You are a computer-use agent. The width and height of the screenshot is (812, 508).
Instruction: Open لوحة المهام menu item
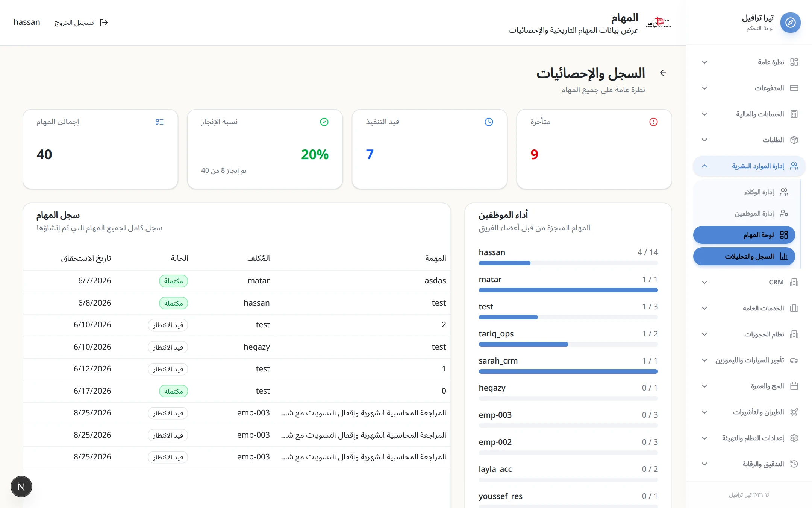click(x=744, y=235)
